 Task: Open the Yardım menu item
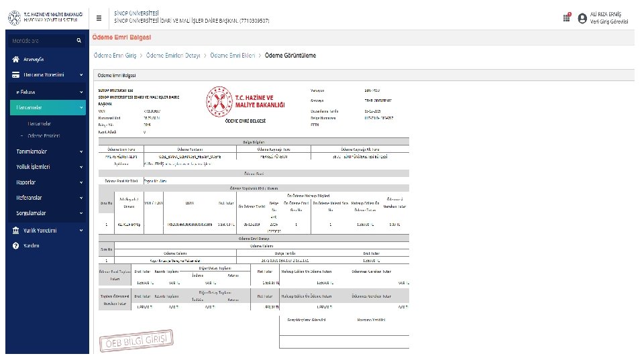point(32,246)
